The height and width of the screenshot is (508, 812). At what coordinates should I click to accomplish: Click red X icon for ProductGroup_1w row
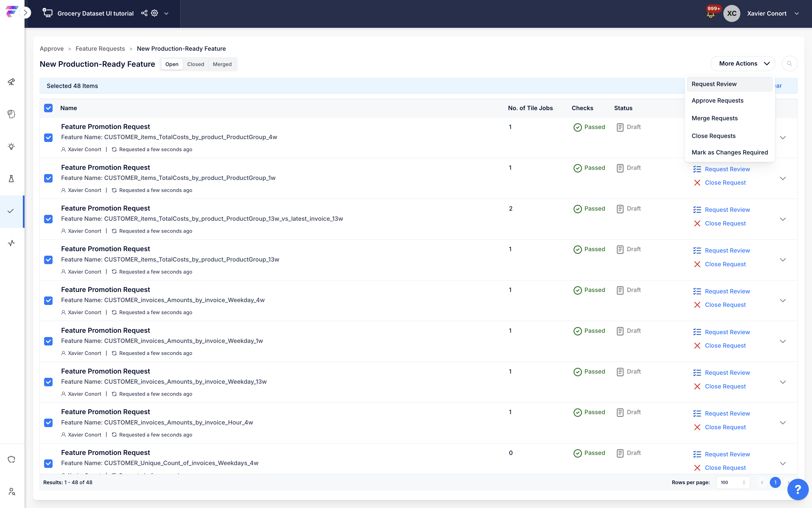point(697,183)
